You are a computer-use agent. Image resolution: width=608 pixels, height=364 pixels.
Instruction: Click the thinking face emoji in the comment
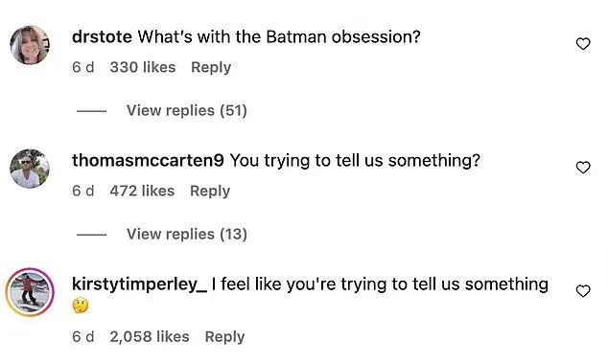pyautogui.click(x=81, y=306)
